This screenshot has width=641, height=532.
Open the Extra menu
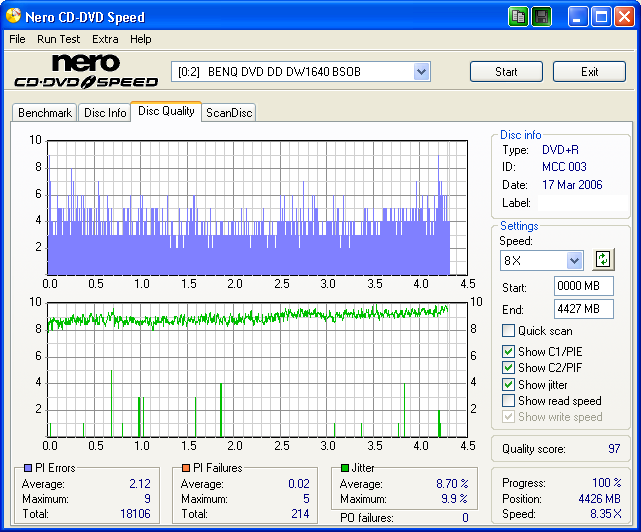(105, 39)
